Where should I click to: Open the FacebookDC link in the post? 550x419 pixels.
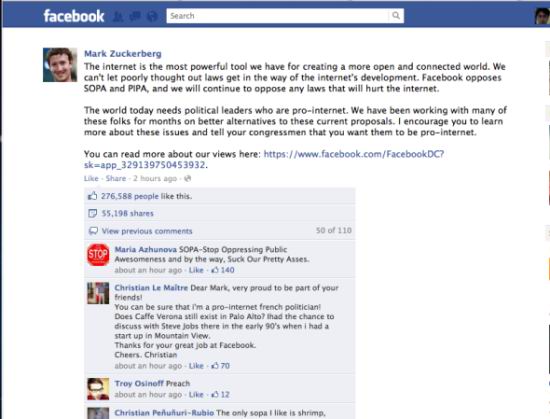pos(264,159)
